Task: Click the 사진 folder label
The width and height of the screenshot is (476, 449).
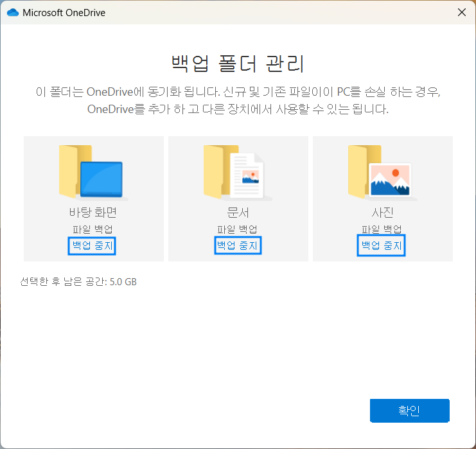Action: [x=382, y=213]
